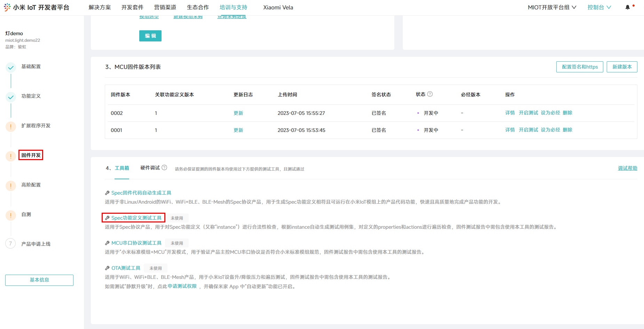Go to the 功能定义 step

pyautogui.click(x=31, y=96)
